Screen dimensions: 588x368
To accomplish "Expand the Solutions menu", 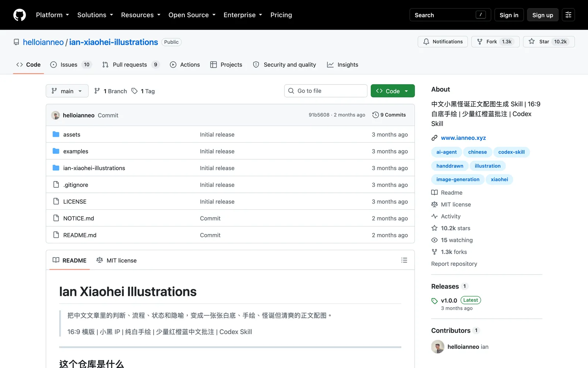I will click(x=95, y=15).
